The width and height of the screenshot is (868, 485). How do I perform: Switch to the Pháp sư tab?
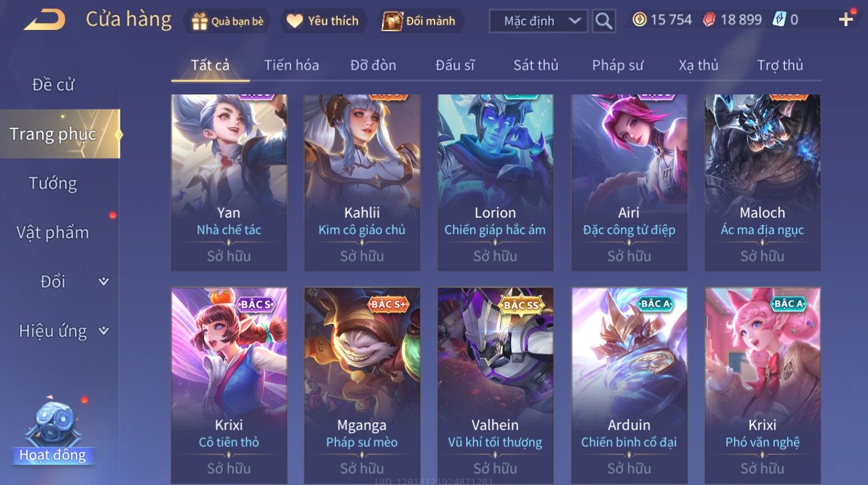[617, 65]
